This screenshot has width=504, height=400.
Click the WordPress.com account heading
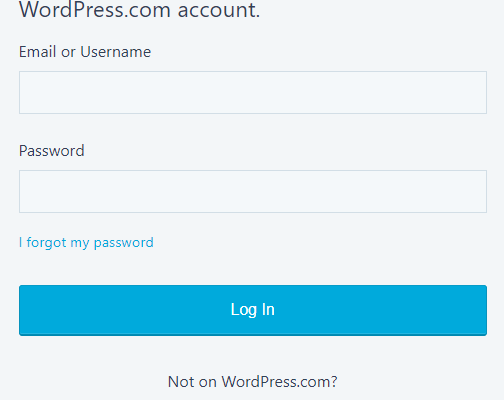pyautogui.click(x=139, y=10)
